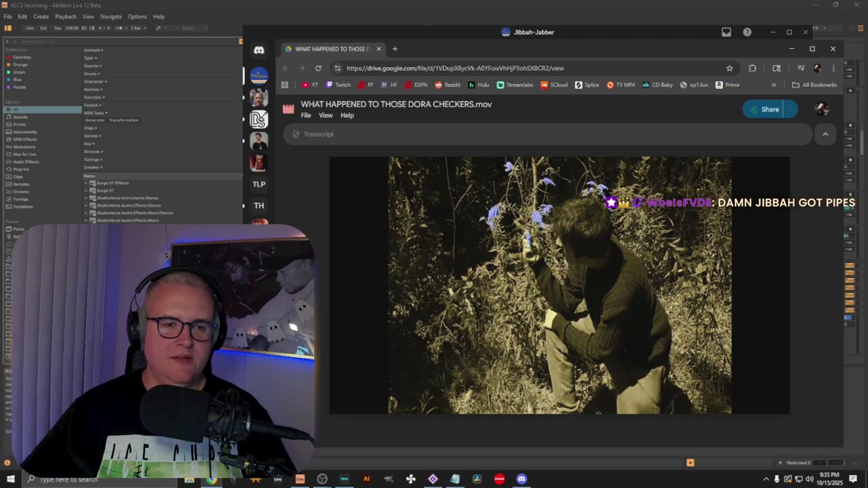The image size is (868, 488).
Task: Expand the Content filter in browser
Action: click(94, 50)
